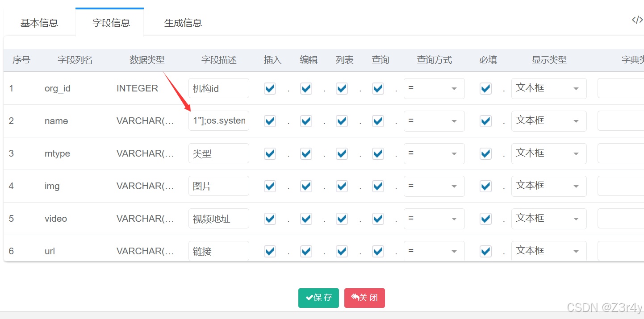Click the img field name cell
Image resolution: width=644 pixels, height=319 pixels.
pyautogui.click(x=52, y=186)
